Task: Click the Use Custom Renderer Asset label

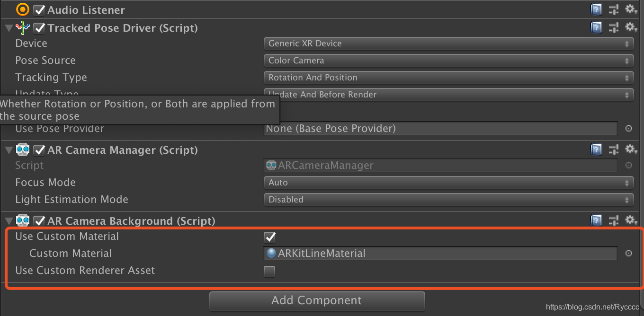Action: 85,271
